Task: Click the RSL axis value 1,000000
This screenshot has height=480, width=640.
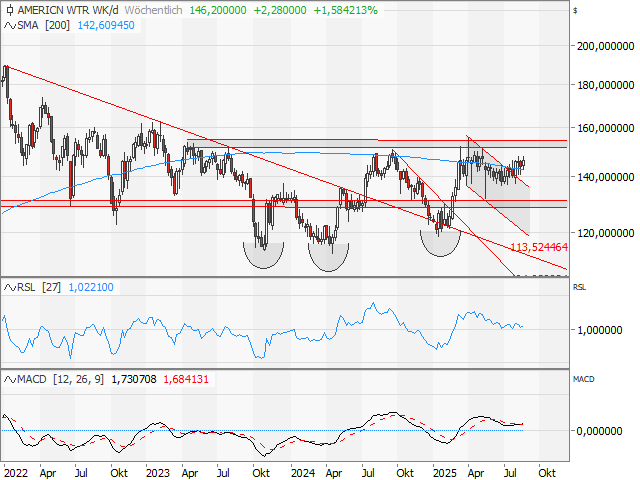Action: click(x=600, y=330)
